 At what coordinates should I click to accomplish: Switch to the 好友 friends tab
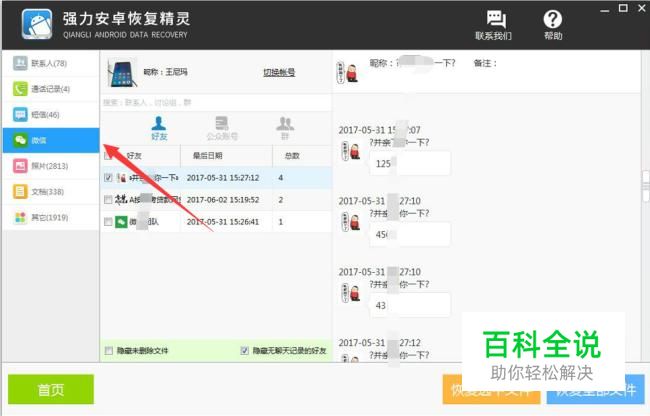[159, 128]
